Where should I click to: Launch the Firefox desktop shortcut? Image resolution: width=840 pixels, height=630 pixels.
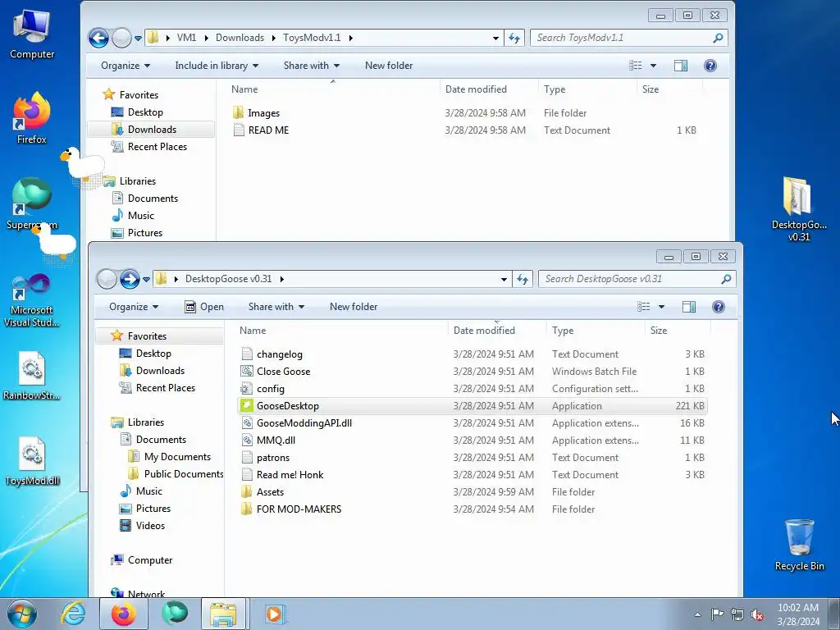(32, 118)
